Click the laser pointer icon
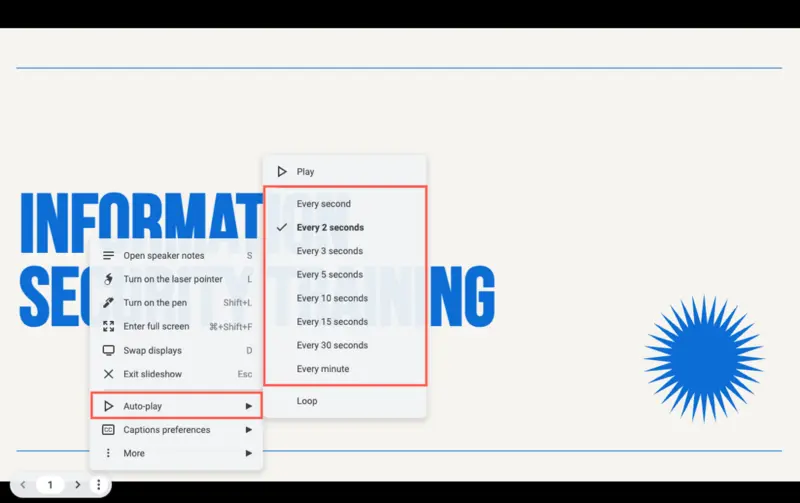Image resolution: width=800 pixels, height=503 pixels. coord(108,279)
